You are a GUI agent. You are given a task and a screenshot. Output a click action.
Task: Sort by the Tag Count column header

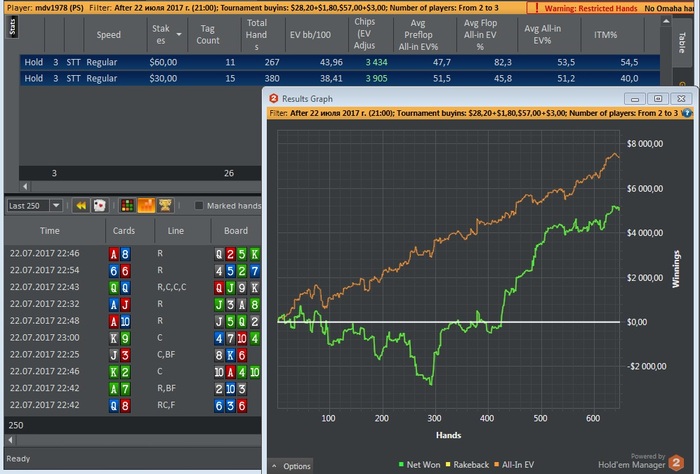pos(208,34)
